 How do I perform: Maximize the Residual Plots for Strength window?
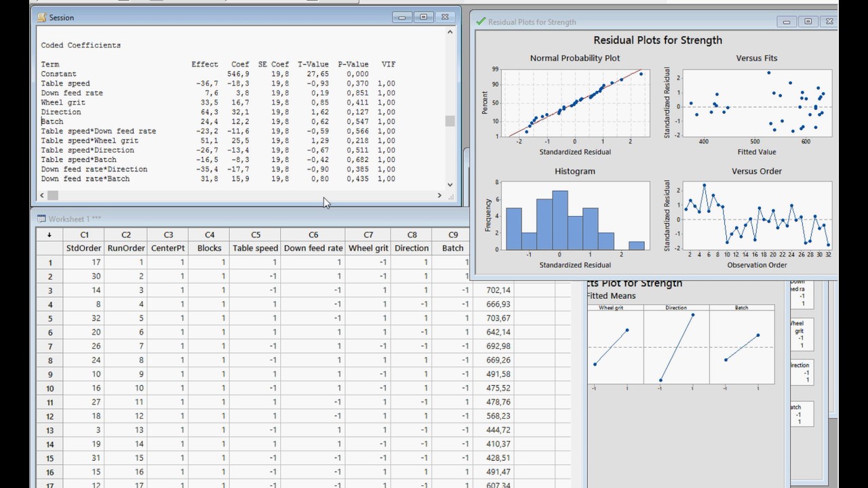[808, 22]
